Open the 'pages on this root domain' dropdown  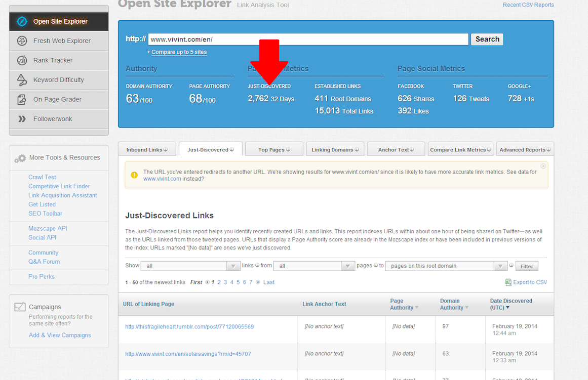pos(446,266)
